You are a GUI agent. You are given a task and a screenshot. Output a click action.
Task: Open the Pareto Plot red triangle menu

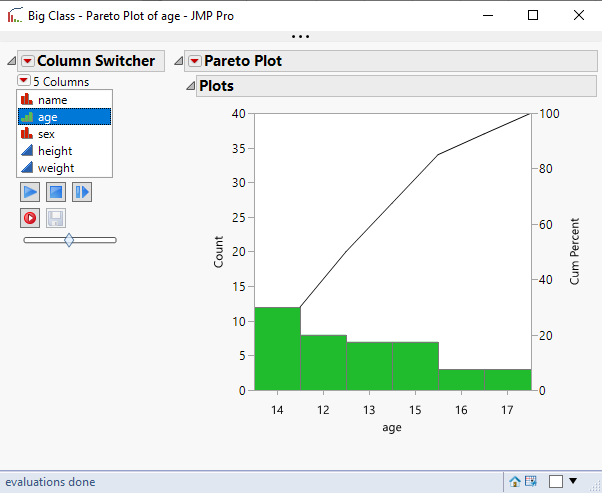coord(194,61)
